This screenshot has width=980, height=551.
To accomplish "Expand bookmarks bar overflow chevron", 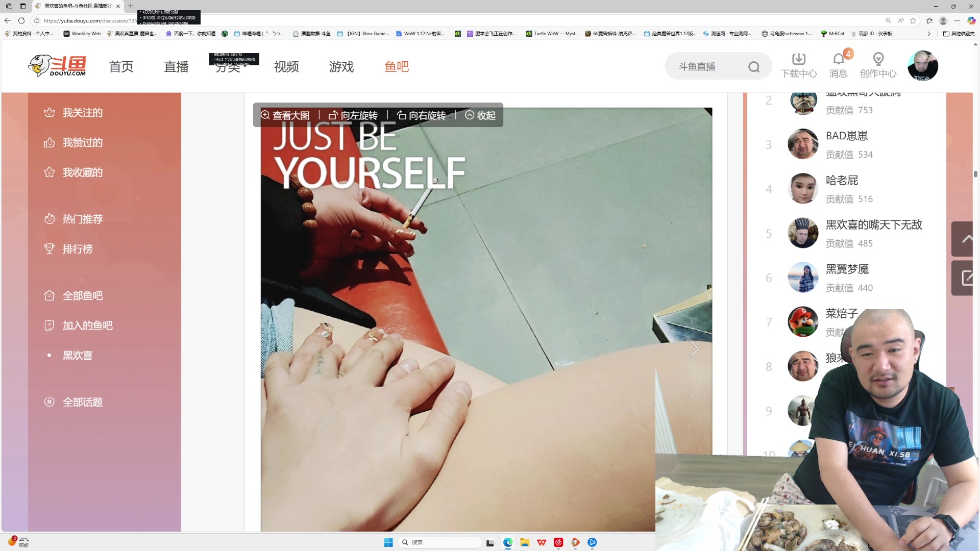I will coord(929,34).
